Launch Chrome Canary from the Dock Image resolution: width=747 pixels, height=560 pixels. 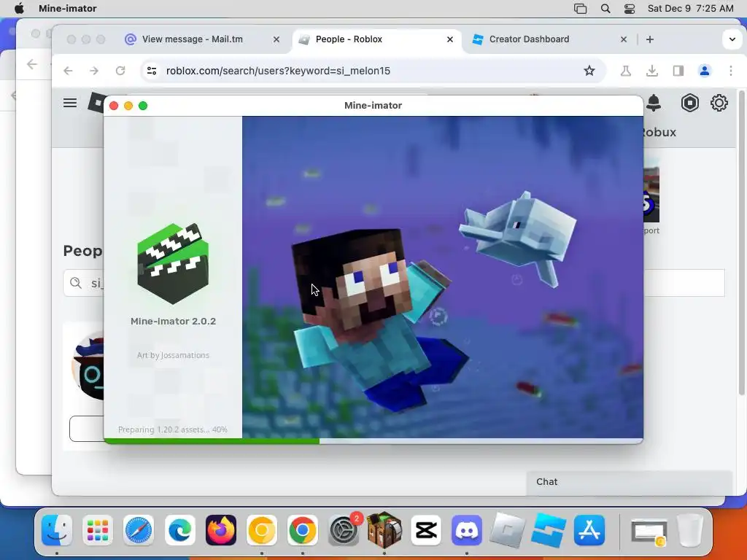(x=262, y=530)
